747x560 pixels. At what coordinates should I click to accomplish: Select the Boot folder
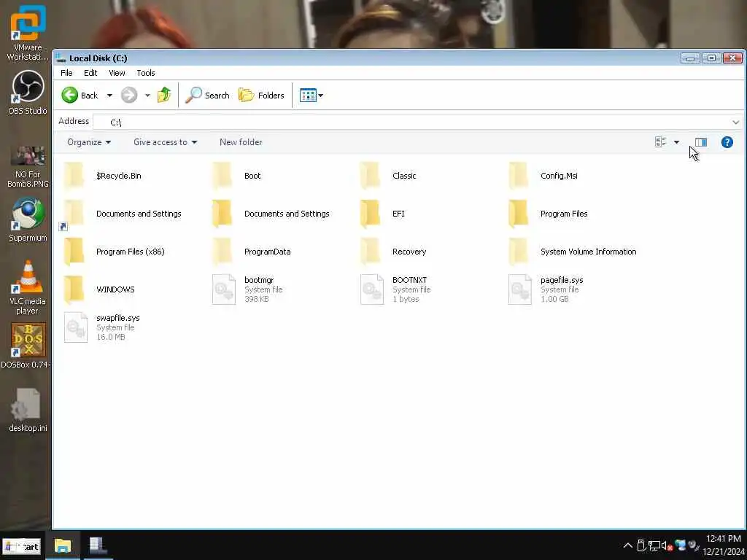pyautogui.click(x=237, y=176)
